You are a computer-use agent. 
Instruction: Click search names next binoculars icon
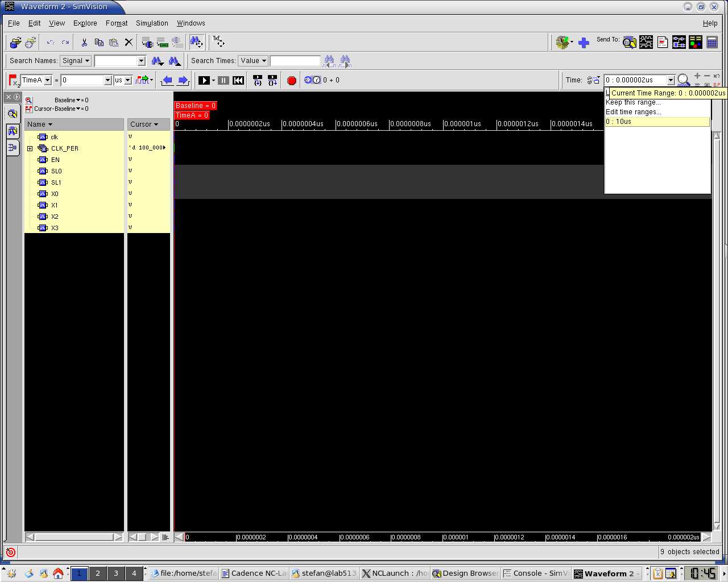click(158, 61)
